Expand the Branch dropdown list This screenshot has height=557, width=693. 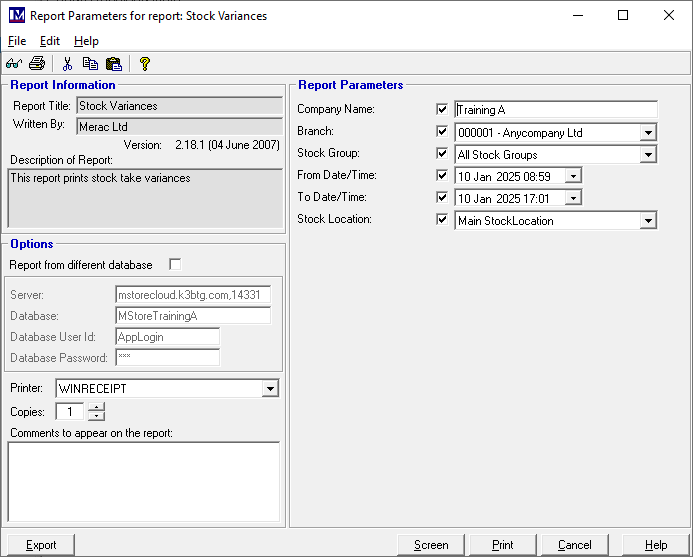pos(648,132)
